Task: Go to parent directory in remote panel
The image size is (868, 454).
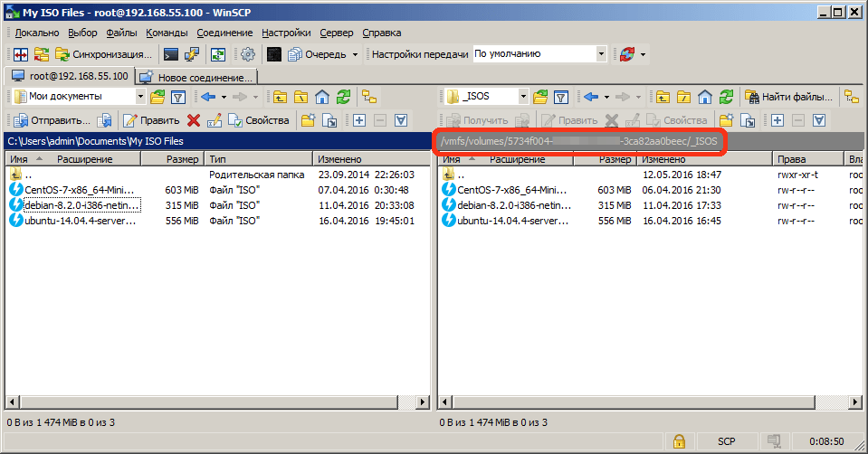Action: [663, 97]
